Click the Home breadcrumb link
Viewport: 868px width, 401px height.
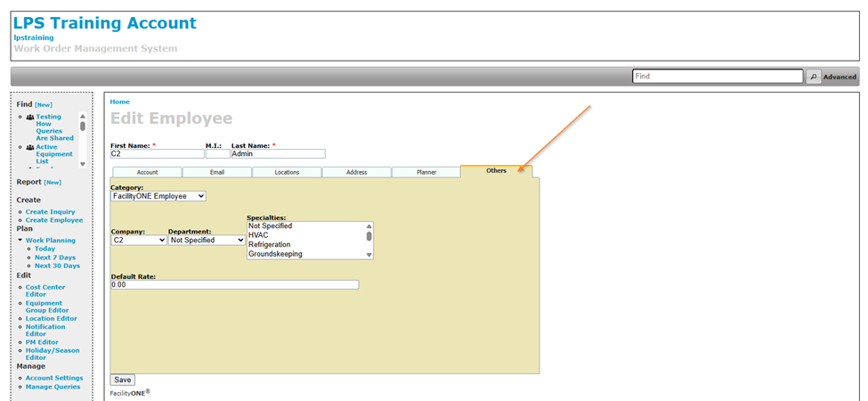pyautogui.click(x=119, y=102)
